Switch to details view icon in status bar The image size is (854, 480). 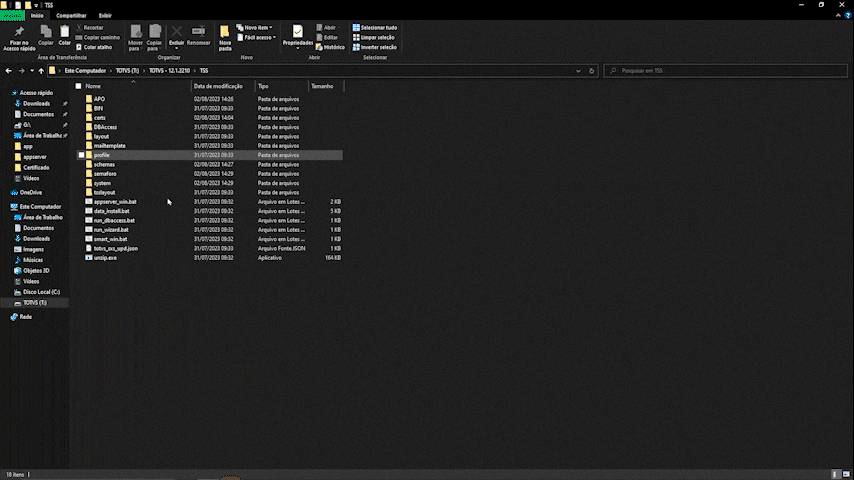[835, 475]
